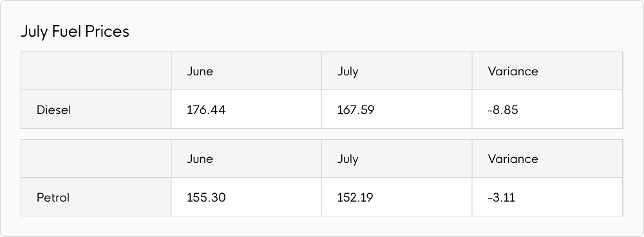Click the gap between the two tables
Image resolution: width=644 pixels, height=237 pixels.
321,134
